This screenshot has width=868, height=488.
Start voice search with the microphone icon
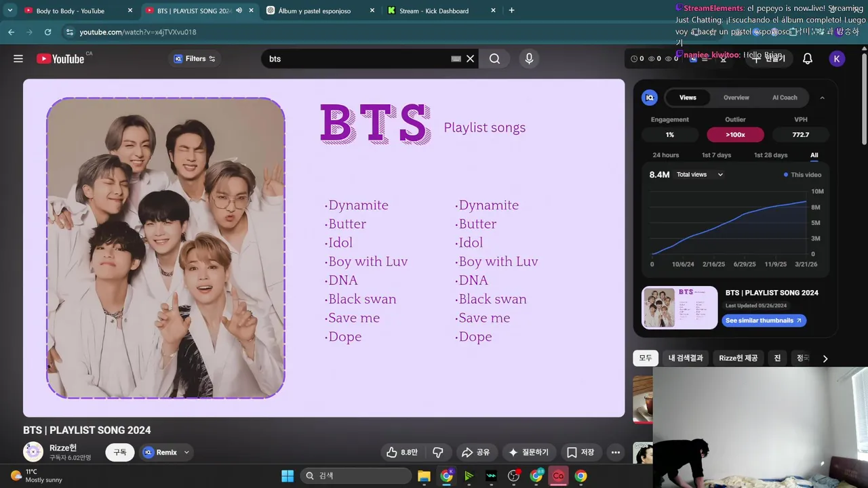point(529,59)
